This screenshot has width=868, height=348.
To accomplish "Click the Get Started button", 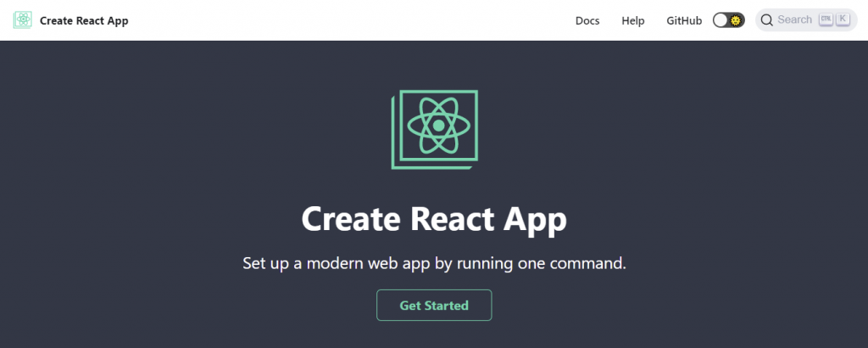I will 434,306.
